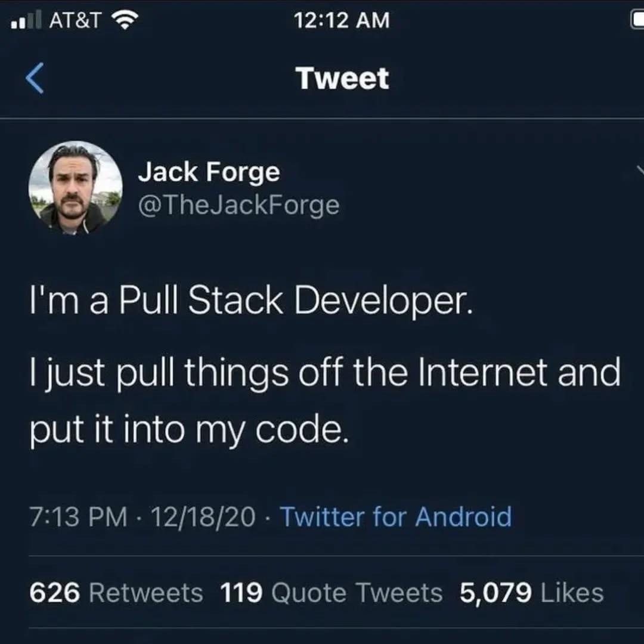The height and width of the screenshot is (644, 644).
Task: Open the Twitter for Android source link
Action: pyautogui.click(x=396, y=516)
